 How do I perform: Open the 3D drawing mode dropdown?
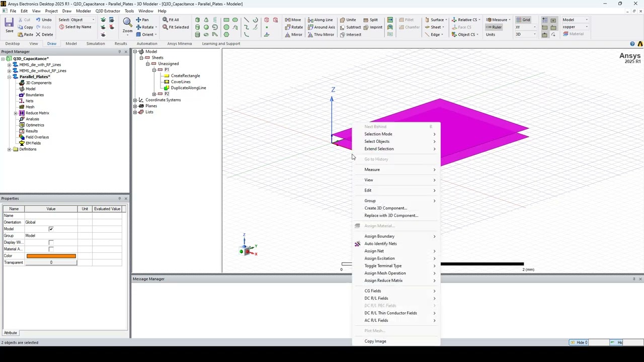(525, 34)
